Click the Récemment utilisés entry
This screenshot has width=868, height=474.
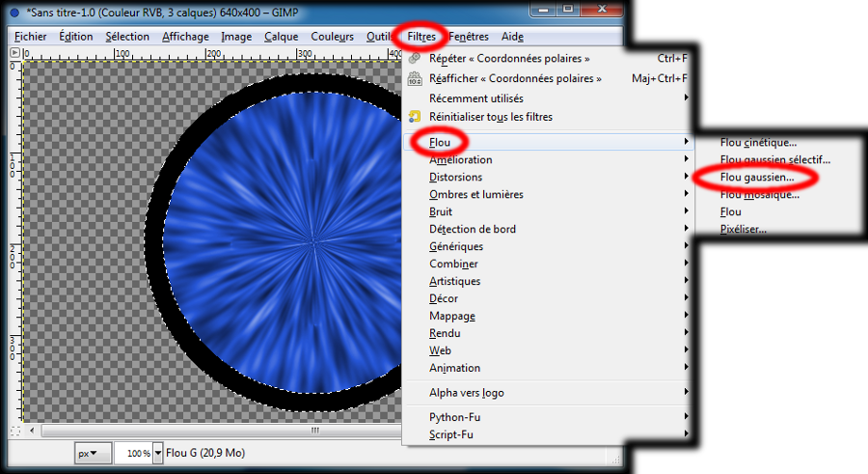475,98
